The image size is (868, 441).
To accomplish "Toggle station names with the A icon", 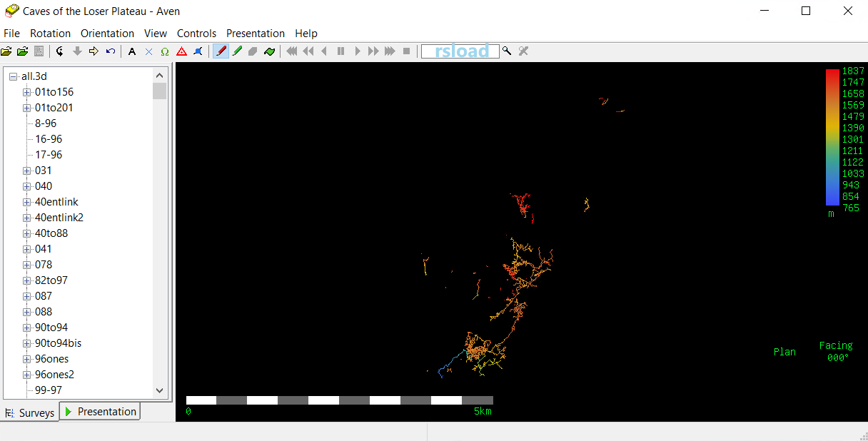I will click(x=132, y=51).
